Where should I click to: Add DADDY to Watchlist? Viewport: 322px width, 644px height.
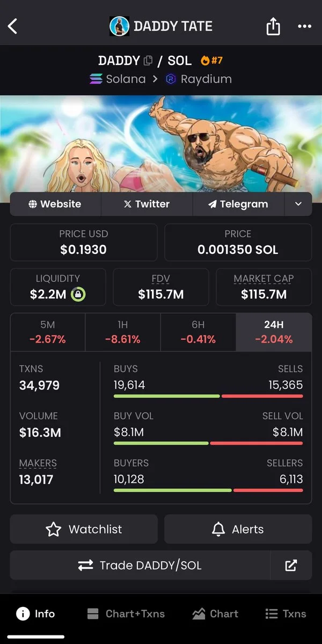point(84,529)
